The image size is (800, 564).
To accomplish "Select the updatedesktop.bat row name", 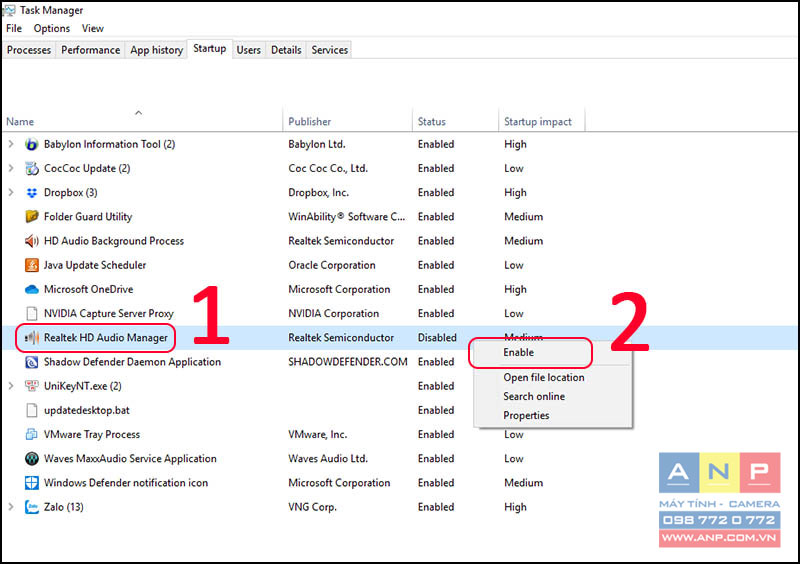I will click(87, 410).
